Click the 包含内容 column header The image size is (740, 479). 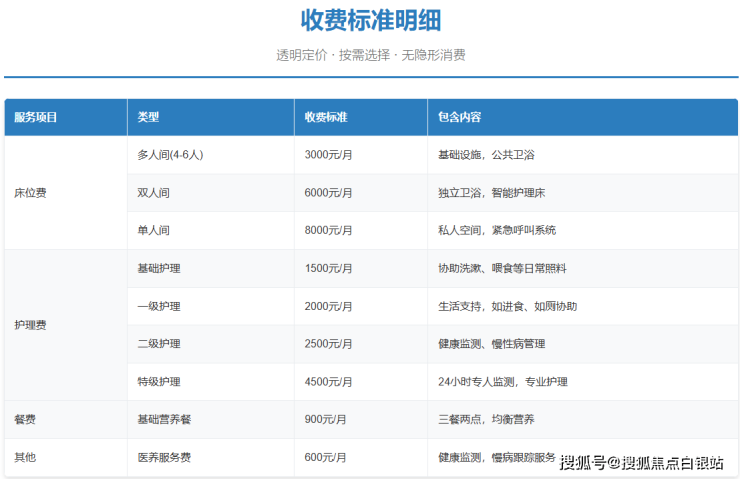pyautogui.click(x=459, y=117)
